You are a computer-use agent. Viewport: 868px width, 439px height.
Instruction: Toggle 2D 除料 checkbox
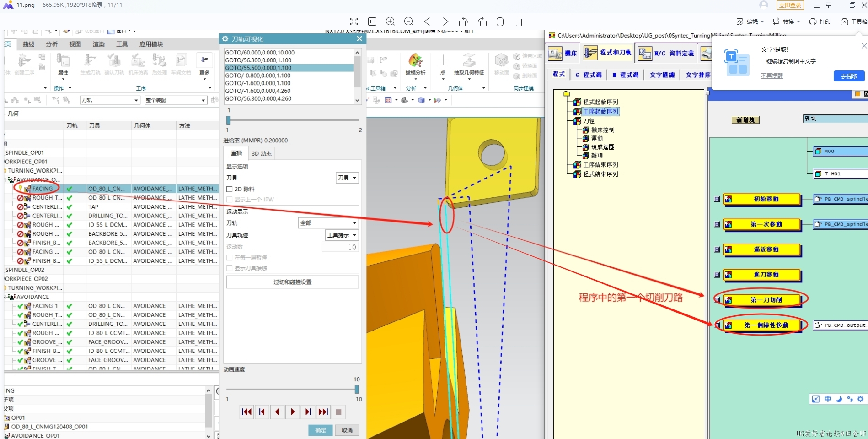tap(230, 189)
